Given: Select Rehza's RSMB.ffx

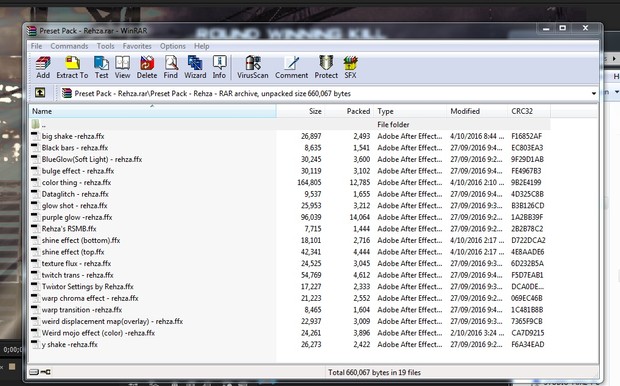Looking at the screenshot, I should pyautogui.click(x=69, y=229).
